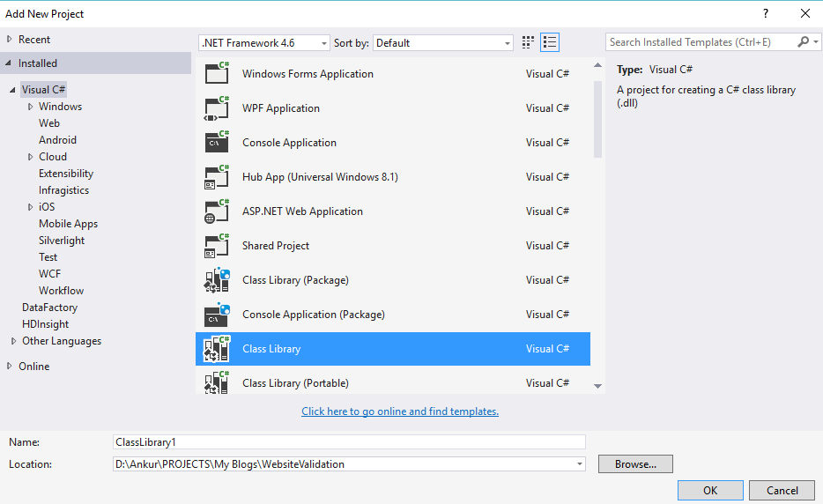Select the Console Application template icon
Screen dimensions: 823x504
coord(217,143)
